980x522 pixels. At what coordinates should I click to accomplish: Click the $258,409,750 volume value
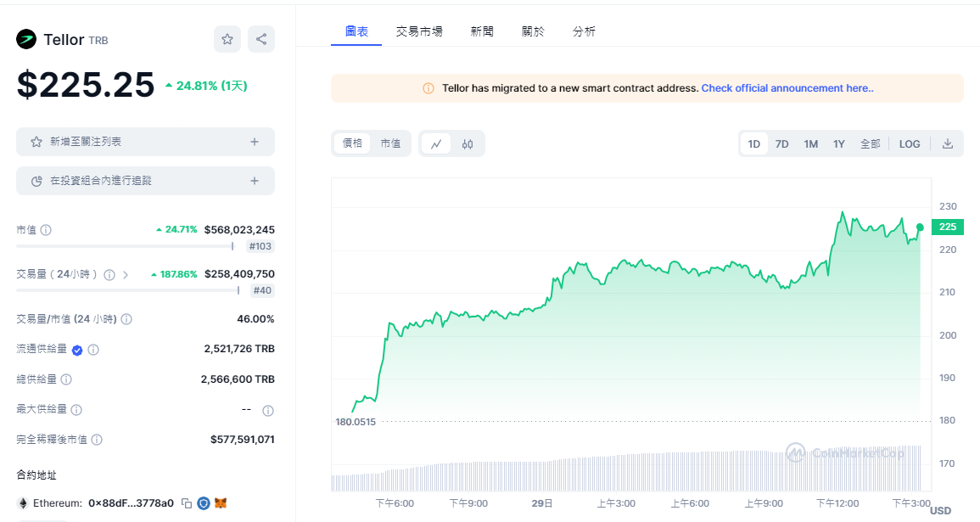[239, 274]
